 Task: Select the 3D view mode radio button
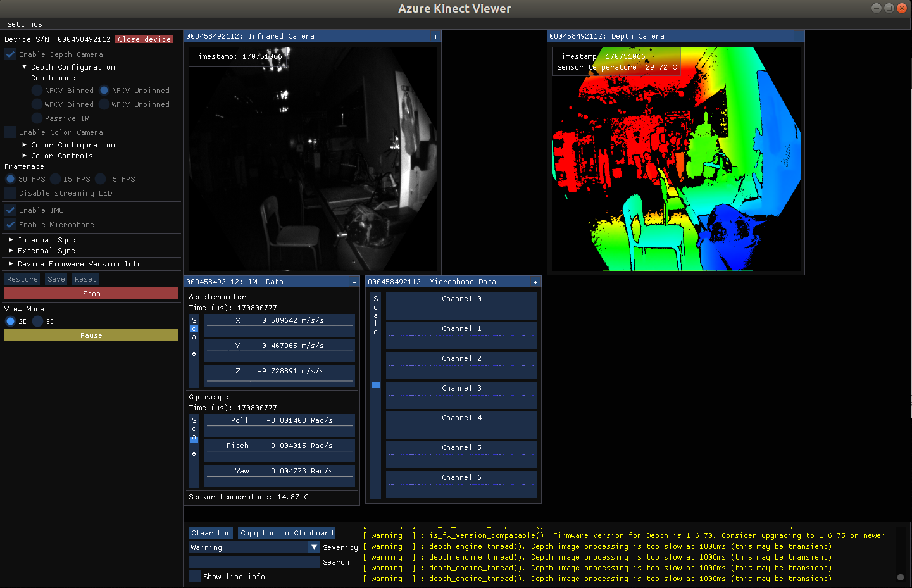click(38, 322)
